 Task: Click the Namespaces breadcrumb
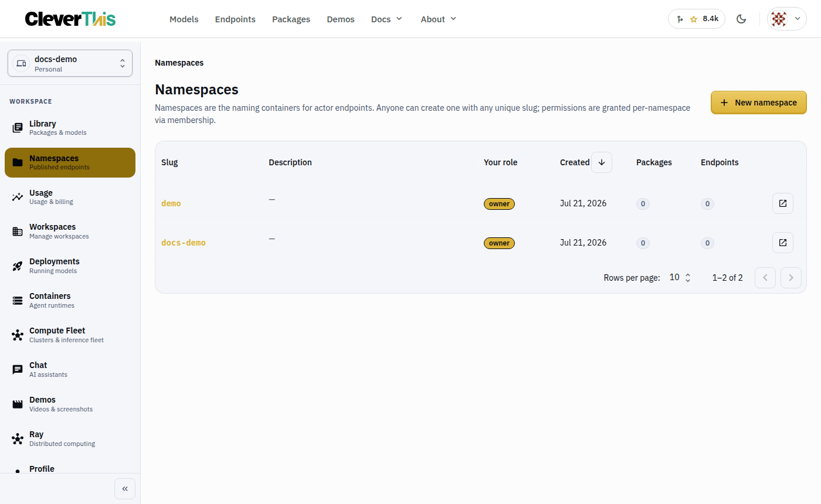(x=179, y=63)
